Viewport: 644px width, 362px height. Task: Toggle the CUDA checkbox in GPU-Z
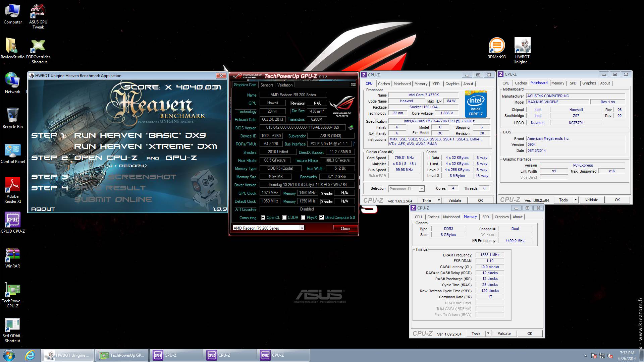284,218
